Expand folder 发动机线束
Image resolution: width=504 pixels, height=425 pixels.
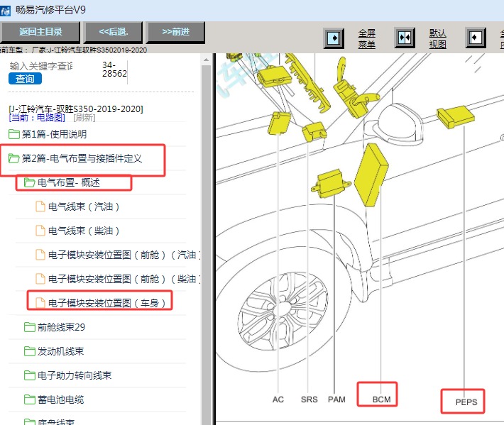[60, 351]
